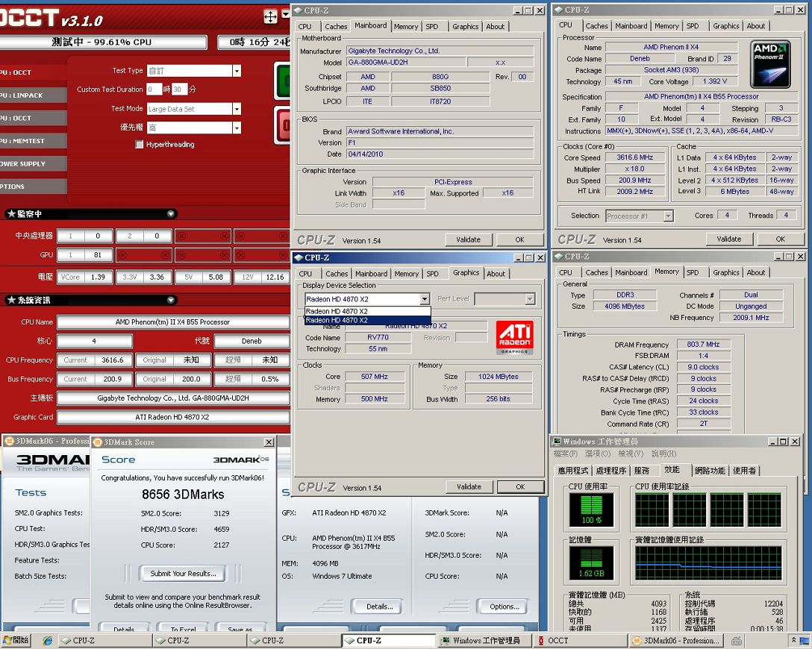Image resolution: width=812 pixels, height=649 pixels.
Task: Click the star icon beside the OCCT monitoring header
Action: (11, 214)
